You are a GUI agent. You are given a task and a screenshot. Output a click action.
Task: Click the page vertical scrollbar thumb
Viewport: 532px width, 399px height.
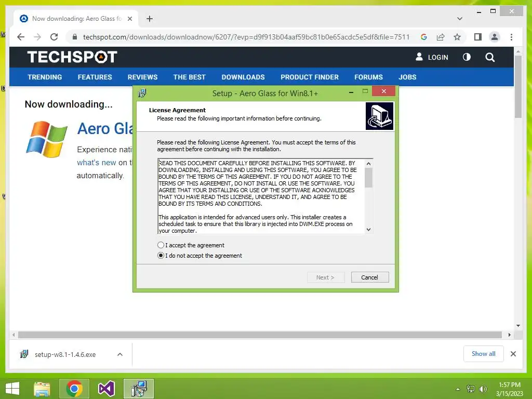tap(518, 87)
